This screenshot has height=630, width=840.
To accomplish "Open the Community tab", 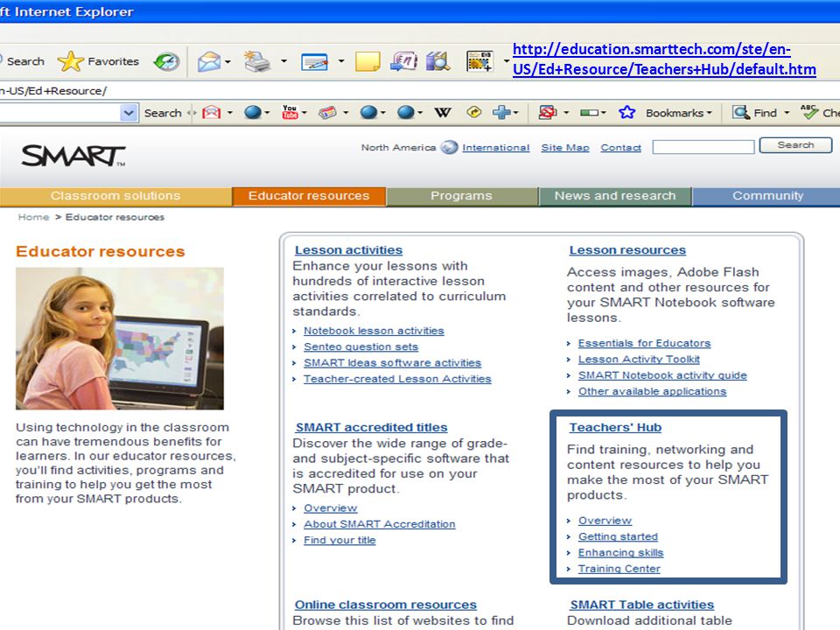I will [767, 196].
